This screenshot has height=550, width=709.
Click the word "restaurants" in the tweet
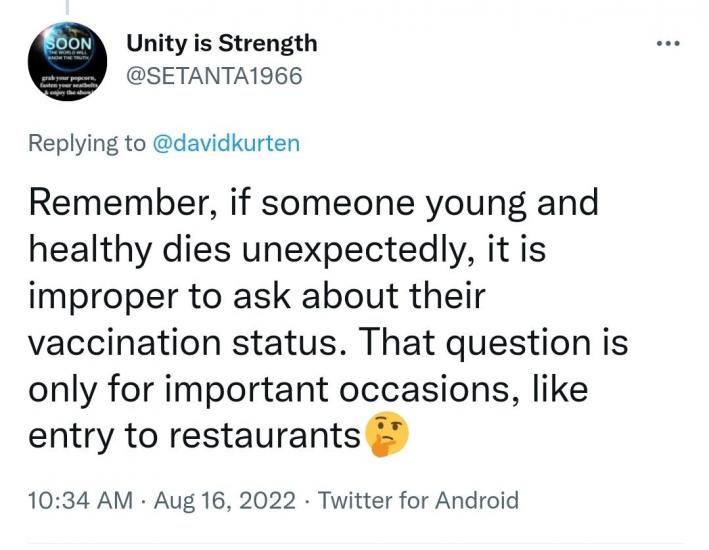click(x=264, y=436)
